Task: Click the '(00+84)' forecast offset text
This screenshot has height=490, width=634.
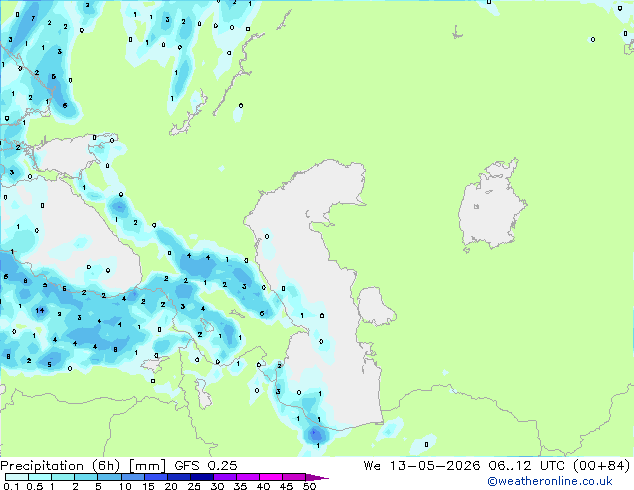Action: [602, 466]
